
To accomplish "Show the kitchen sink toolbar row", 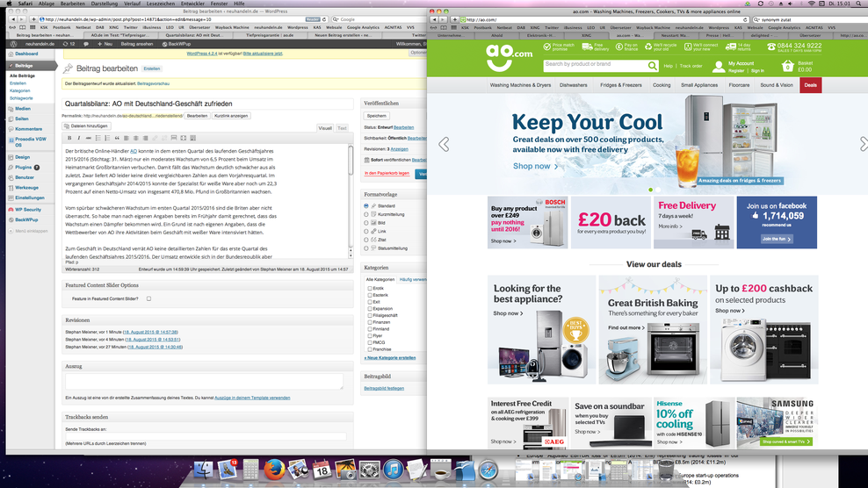I will coord(192,138).
